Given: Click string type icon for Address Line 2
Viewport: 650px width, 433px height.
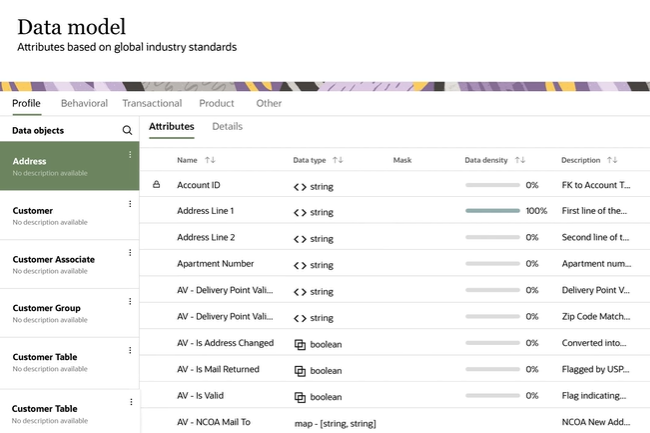Looking at the screenshot, I should 300,239.
